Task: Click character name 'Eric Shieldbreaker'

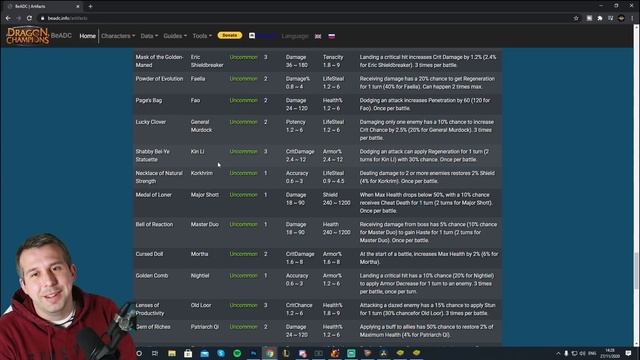Action: pyautogui.click(x=207, y=61)
